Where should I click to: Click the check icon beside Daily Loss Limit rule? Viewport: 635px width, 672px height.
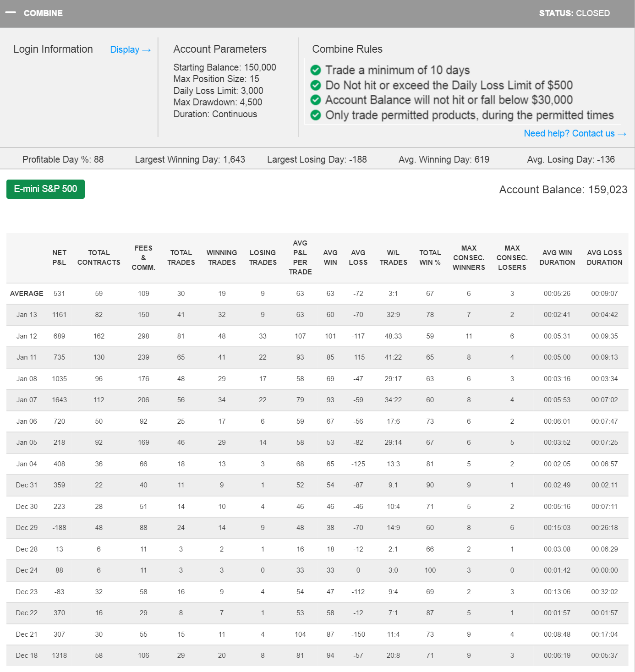click(x=316, y=85)
